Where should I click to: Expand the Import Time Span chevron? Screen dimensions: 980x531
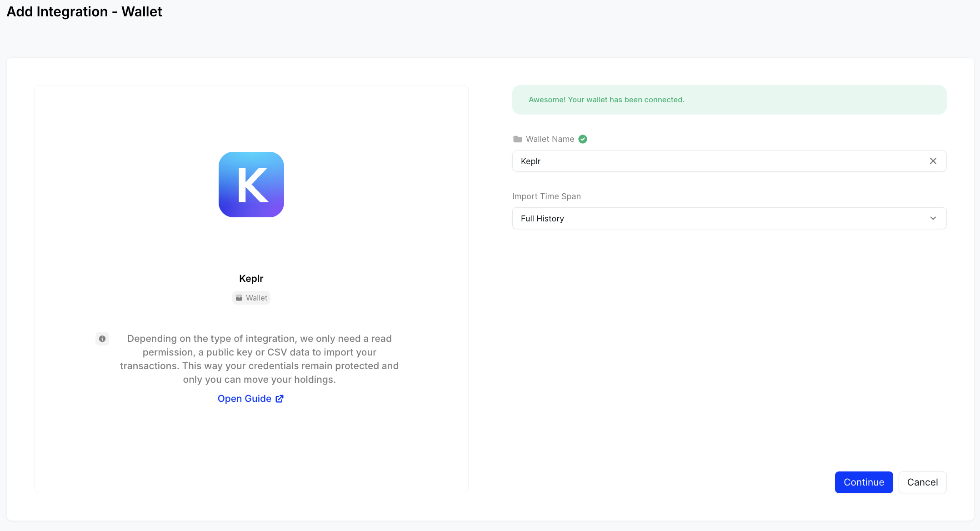(x=933, y=218)
